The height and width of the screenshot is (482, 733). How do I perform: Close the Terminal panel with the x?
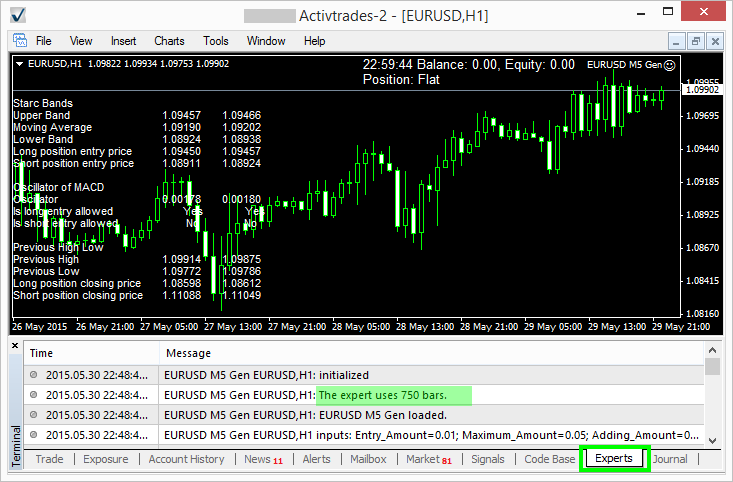(x=14, y=345)
